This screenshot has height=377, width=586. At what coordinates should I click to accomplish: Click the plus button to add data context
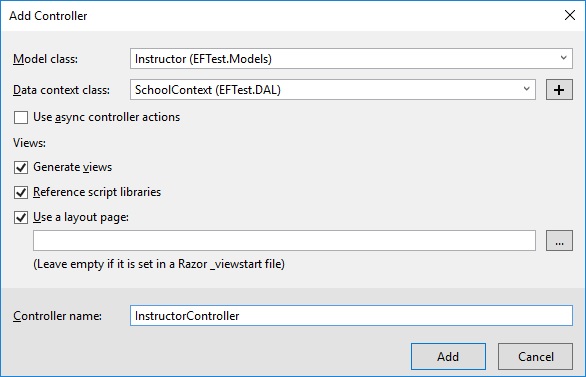[x=559, y=90]
